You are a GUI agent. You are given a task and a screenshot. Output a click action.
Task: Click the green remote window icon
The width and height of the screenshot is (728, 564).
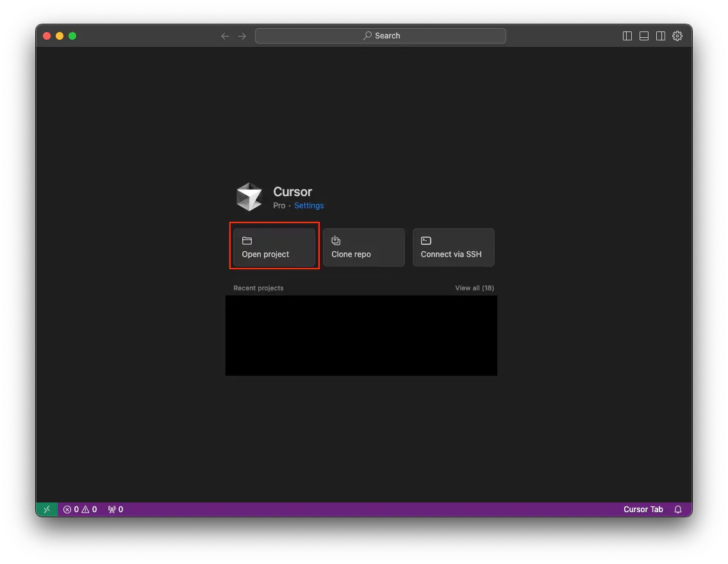coord(47,510)
